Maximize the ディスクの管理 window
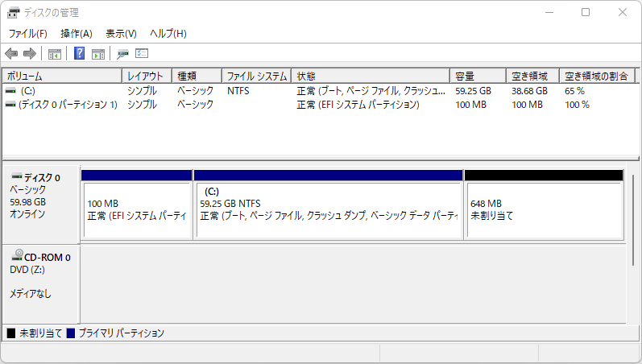Screen dimensions: 642x364 pyautogui.click(x=586, y=12)
